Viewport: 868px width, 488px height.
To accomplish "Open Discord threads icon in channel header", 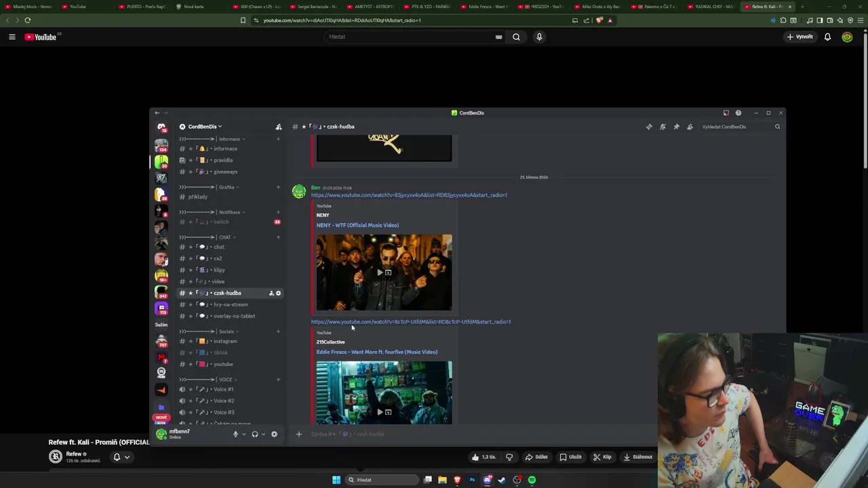I will coord(649,127).
